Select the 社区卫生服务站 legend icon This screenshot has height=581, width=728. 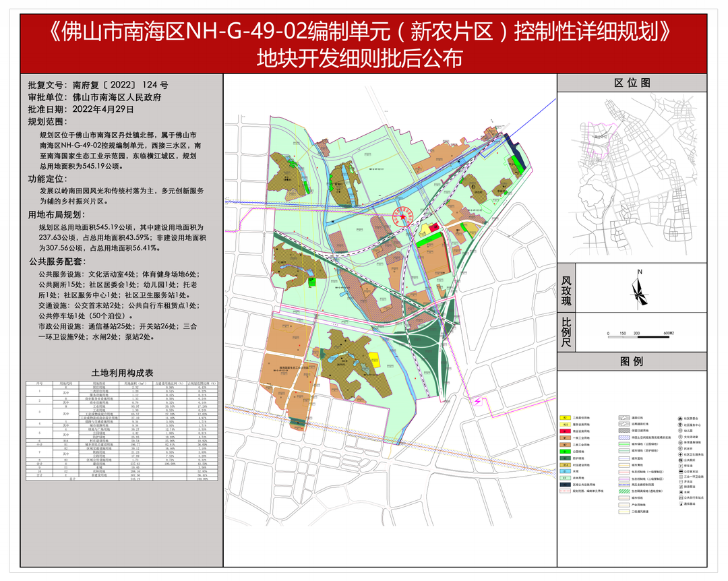680,454
